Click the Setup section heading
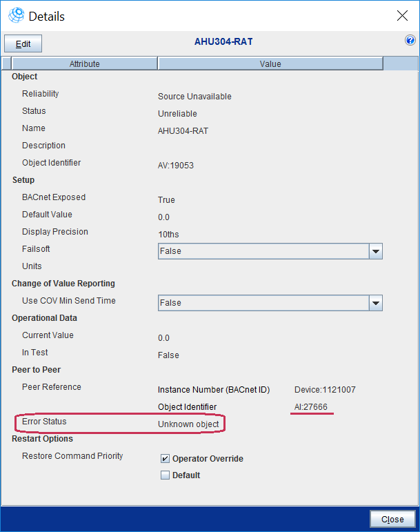The width and height of the screenshot is (420, 532). (x=23, y=180)
